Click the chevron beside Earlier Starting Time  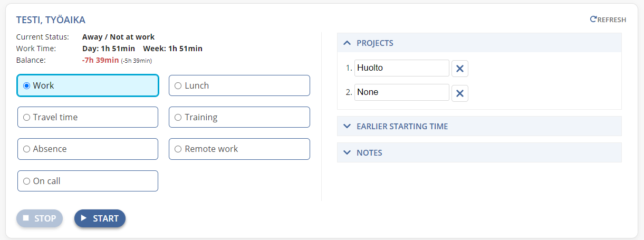pos(347,126)
